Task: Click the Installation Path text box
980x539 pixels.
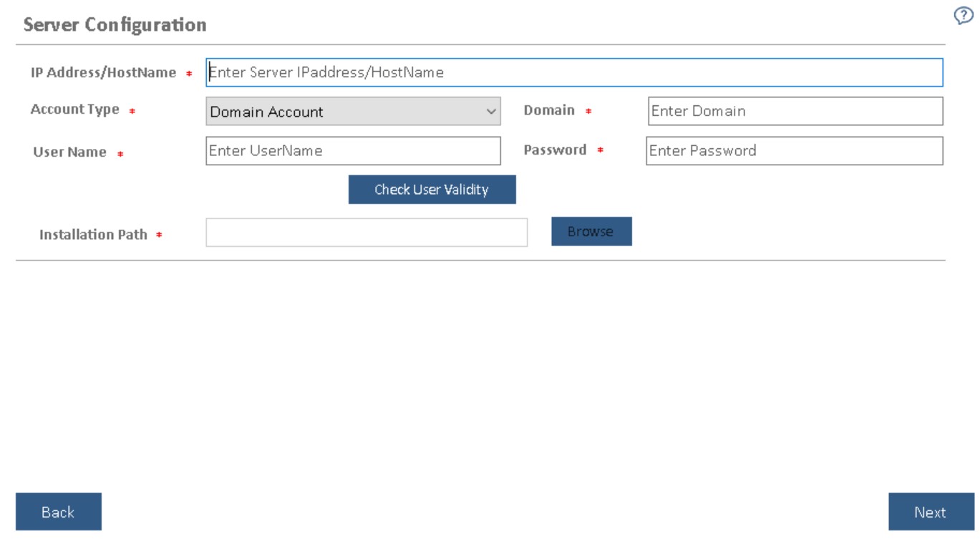Action: click(366, 233)
